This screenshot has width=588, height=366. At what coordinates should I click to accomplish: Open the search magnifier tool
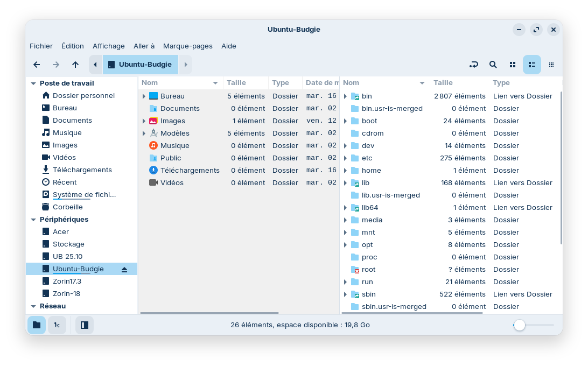click(x=493, y=65)
